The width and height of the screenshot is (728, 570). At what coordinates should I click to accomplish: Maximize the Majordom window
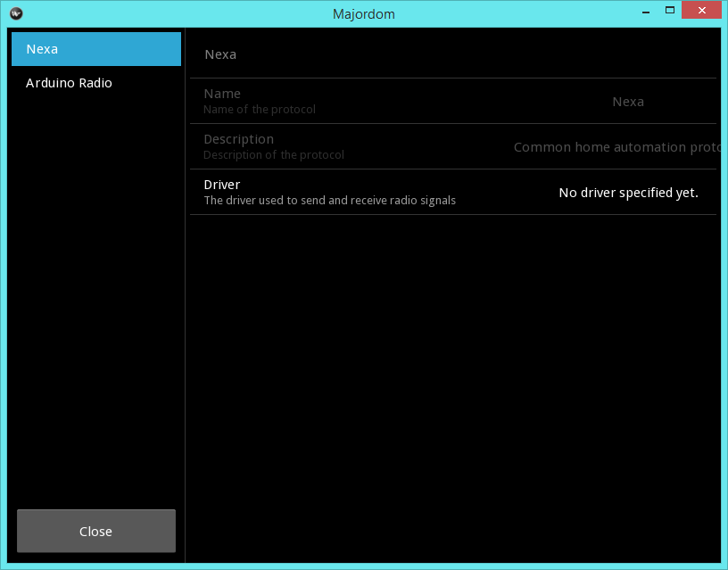coord(669,10)
